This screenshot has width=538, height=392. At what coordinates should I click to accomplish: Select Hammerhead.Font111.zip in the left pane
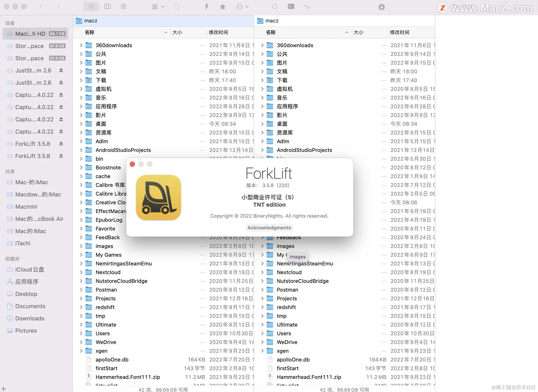tap(127, 377)
